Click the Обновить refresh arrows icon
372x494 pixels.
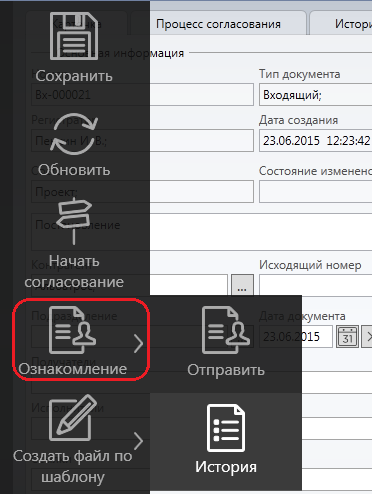74,134
